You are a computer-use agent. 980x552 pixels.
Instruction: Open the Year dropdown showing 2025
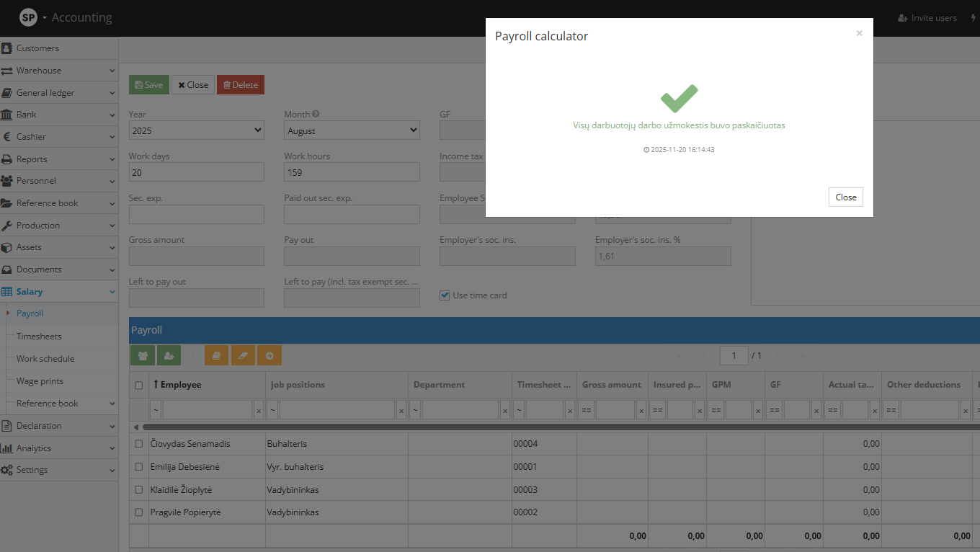click(196, 130)
